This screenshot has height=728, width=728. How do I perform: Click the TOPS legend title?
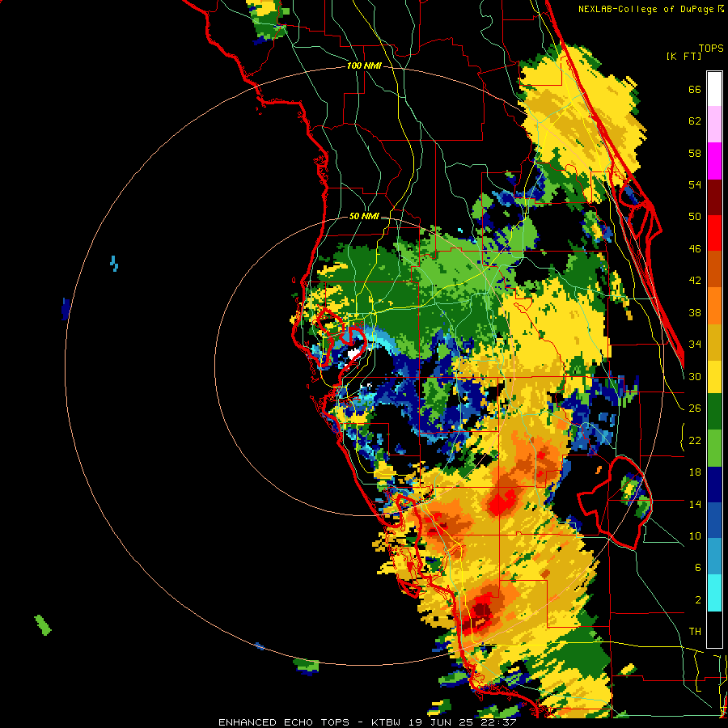pyautogui.click(x=711, y=49)
